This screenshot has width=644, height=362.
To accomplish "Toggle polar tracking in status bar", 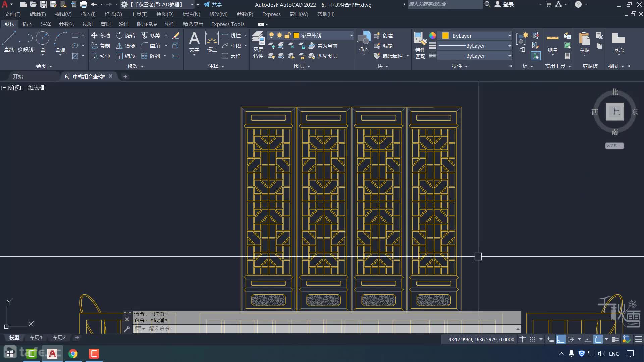I will 571,339.
